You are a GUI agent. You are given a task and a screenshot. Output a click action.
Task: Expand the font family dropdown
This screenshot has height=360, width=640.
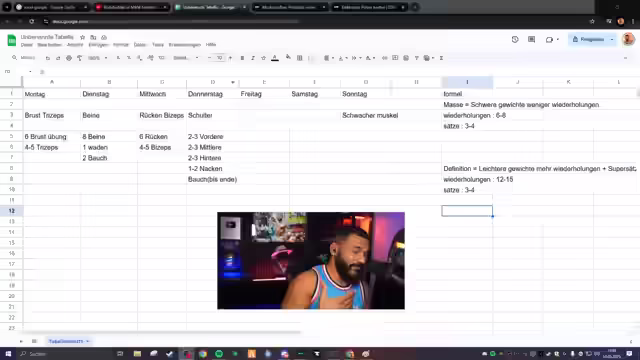[x=186, y=58]
